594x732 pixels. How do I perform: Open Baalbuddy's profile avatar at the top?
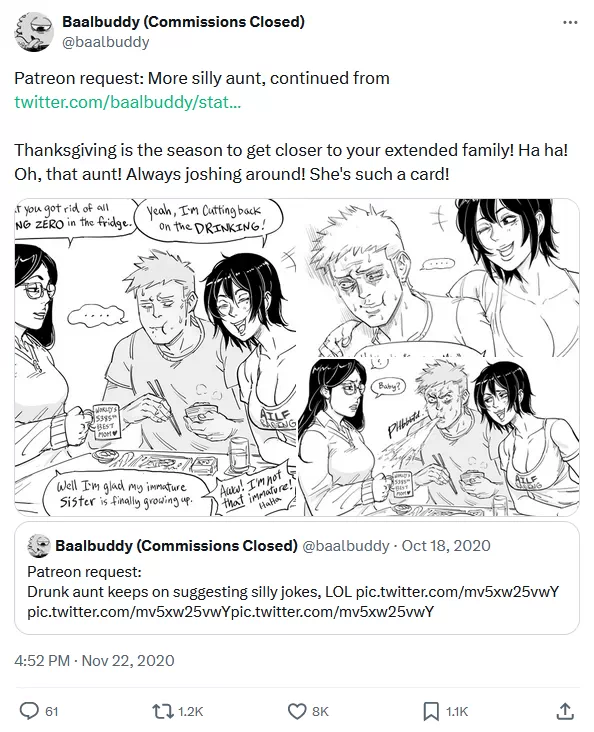pyautogui.click(x=34, y=32)
